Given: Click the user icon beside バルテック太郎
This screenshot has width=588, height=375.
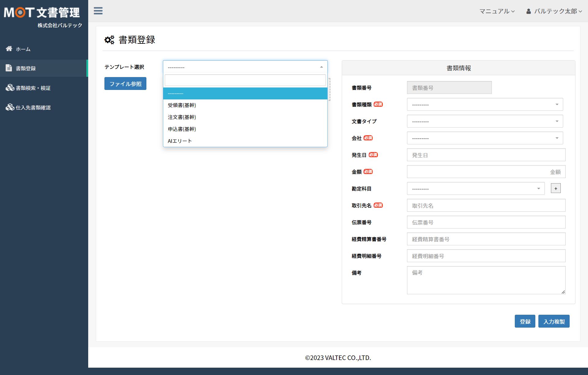Looking at the screenshot, I should [528, 11].
